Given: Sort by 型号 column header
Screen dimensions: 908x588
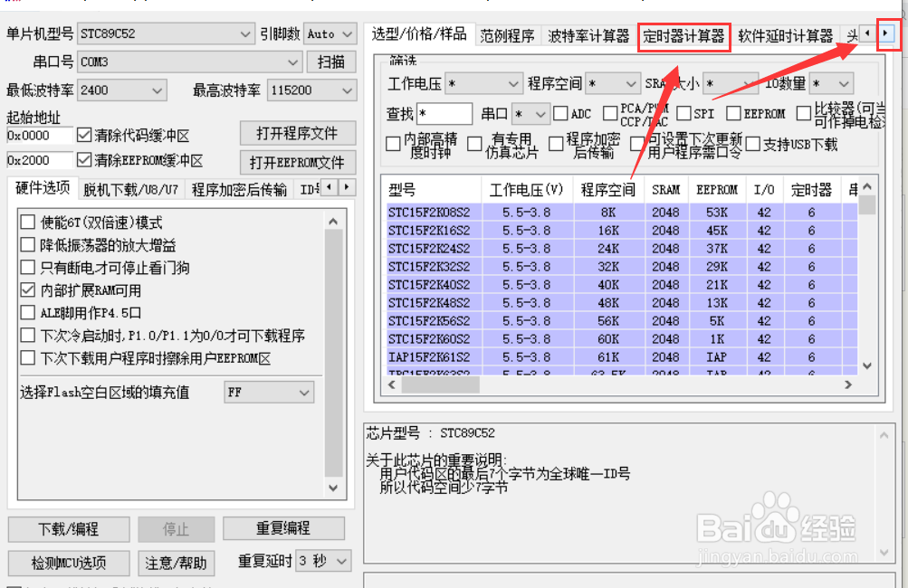Looking at the screenshot, I should tap(432, 190).
